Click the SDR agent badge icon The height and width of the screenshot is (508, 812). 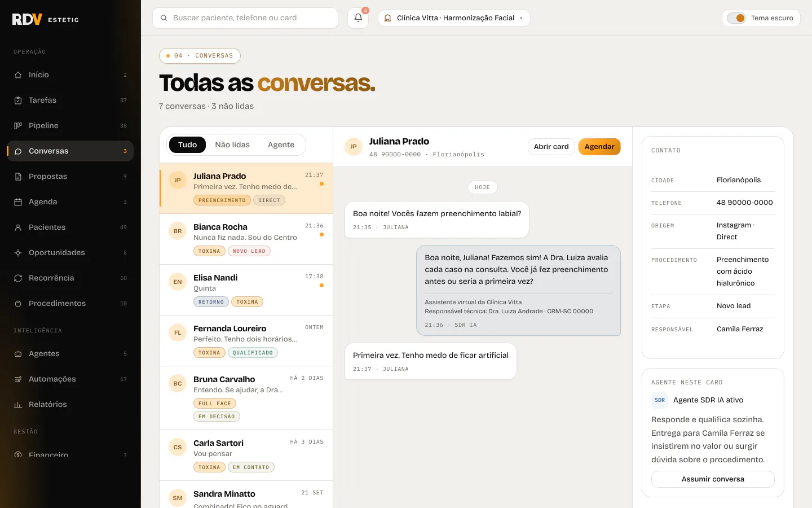(x=660, y=400)
